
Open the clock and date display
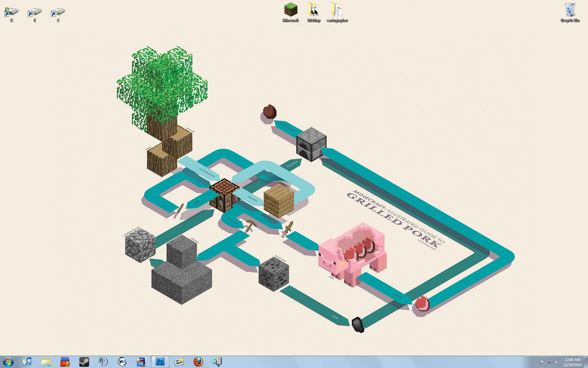pos(572,362)
